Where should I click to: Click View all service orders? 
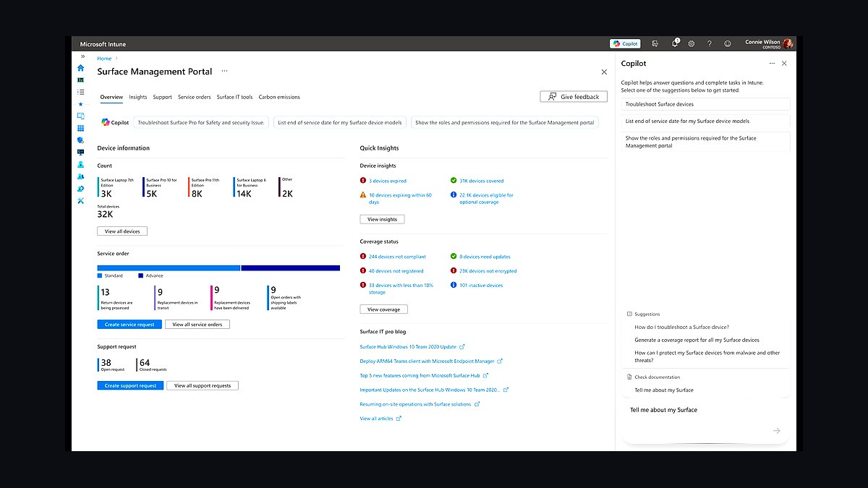pos(197,325)
